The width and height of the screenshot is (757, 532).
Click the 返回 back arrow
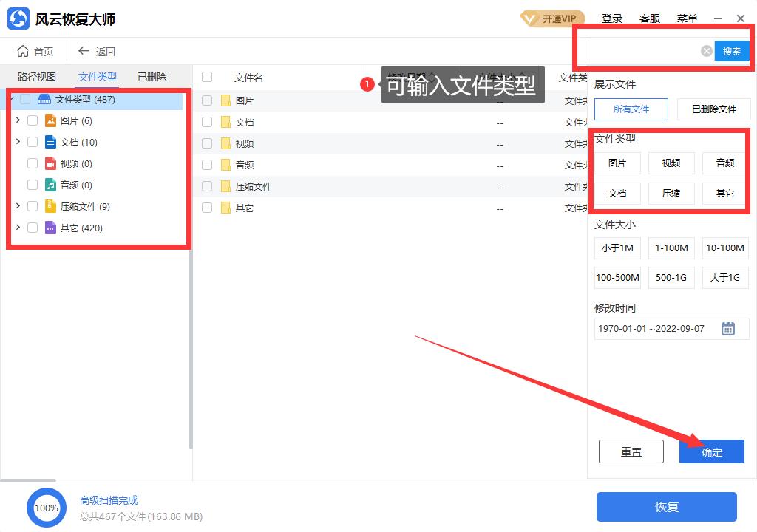pyautogui.click(x=84, y=51)
